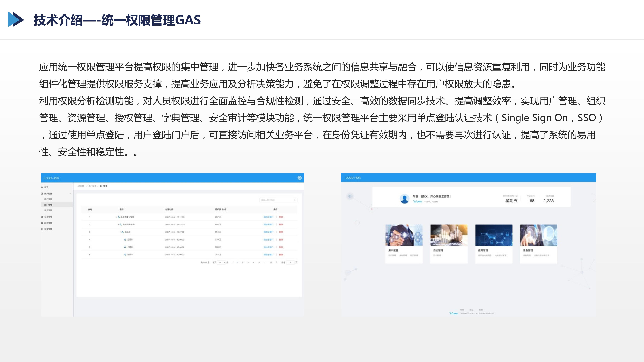
Task: Click the go-to-page number input
Action: (290, 263)
